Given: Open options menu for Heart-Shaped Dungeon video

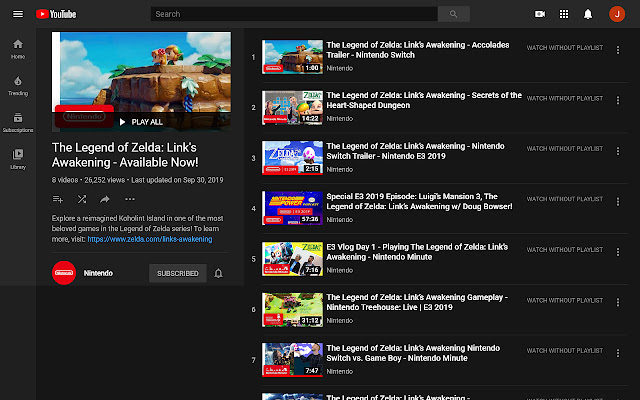Looking at the screenshot, I should [x=618, y=100].
